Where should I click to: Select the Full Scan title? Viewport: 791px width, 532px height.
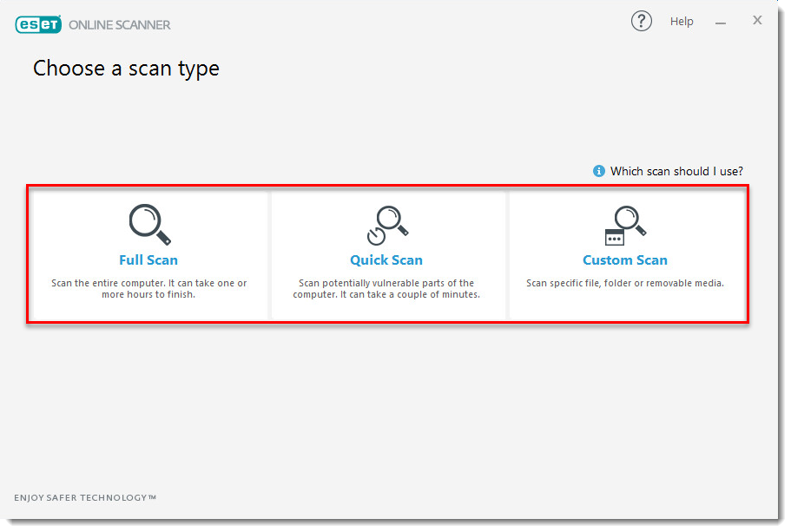(x=148, y=259)
